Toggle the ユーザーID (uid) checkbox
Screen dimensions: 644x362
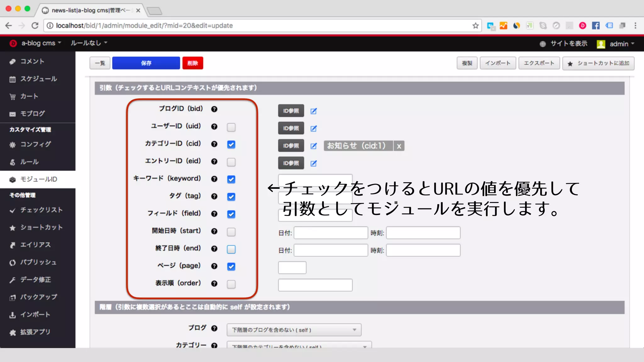(231, 127)
